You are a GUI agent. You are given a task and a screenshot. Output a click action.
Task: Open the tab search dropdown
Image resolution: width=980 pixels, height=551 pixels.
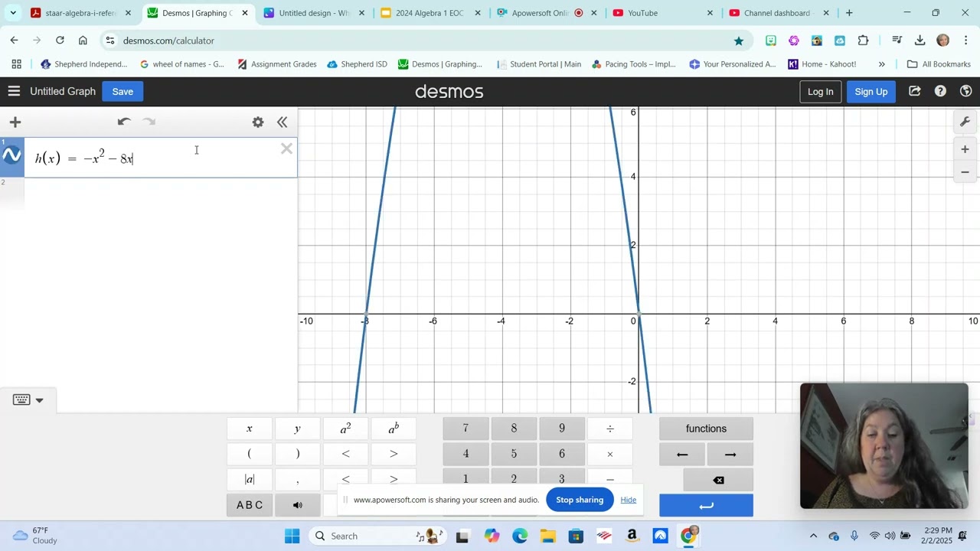[x=13, y=13]
